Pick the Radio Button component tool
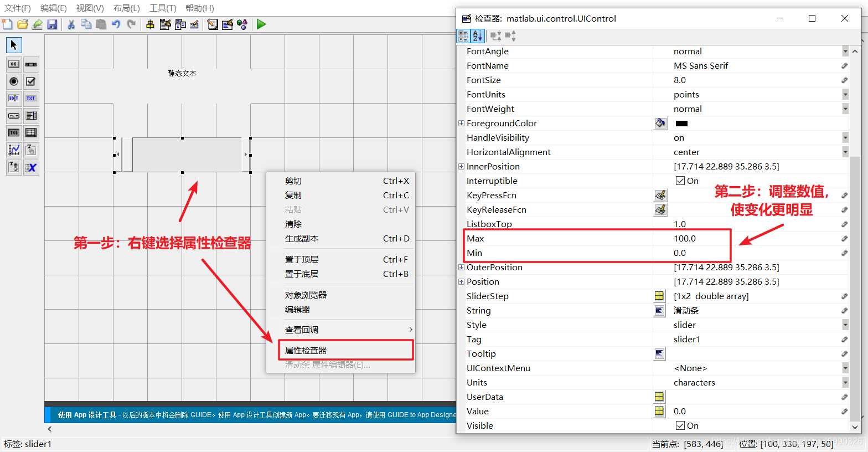 tap(14, 81)
